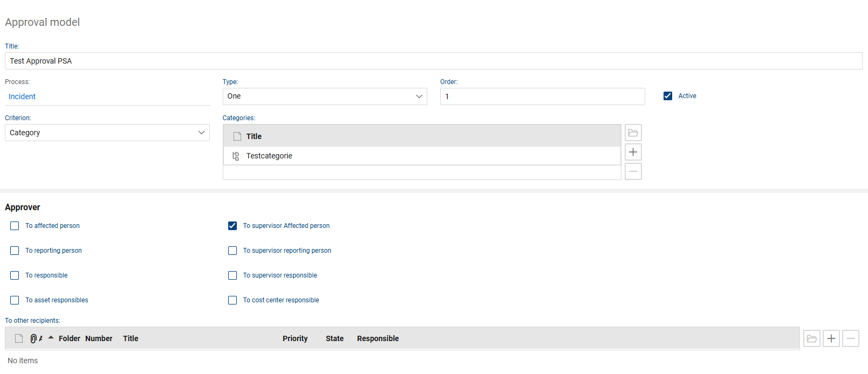
Task: Sort recipients by State column
Action: pyautogui.click(x=334, y=338)
